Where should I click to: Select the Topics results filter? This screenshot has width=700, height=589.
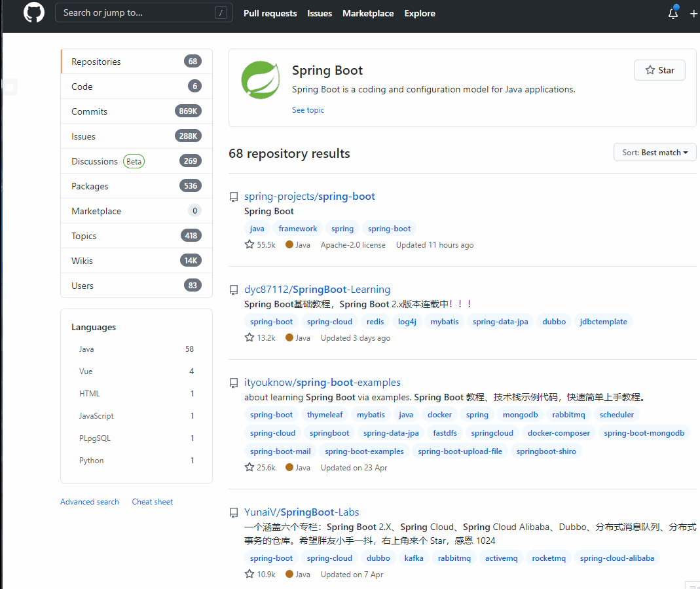point(137,236)
